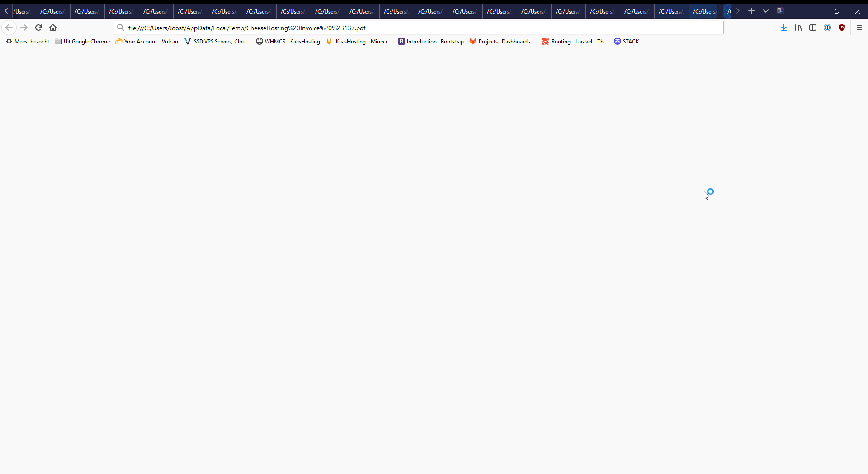Open the Downloads panel arrow icon
The height and width of the screenshot is (474, 868).
click(x=784, y=28)
